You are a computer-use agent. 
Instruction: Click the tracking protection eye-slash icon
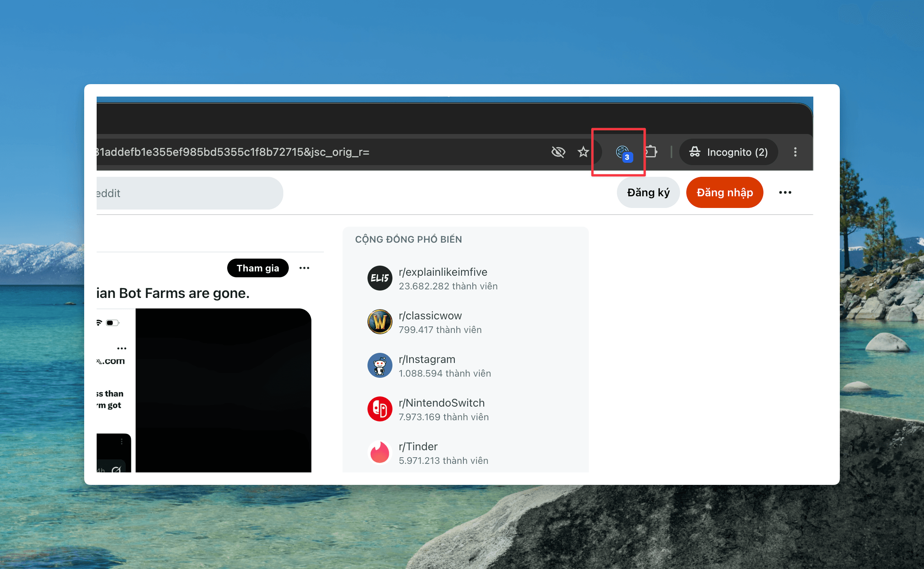[x=558, y=152]
